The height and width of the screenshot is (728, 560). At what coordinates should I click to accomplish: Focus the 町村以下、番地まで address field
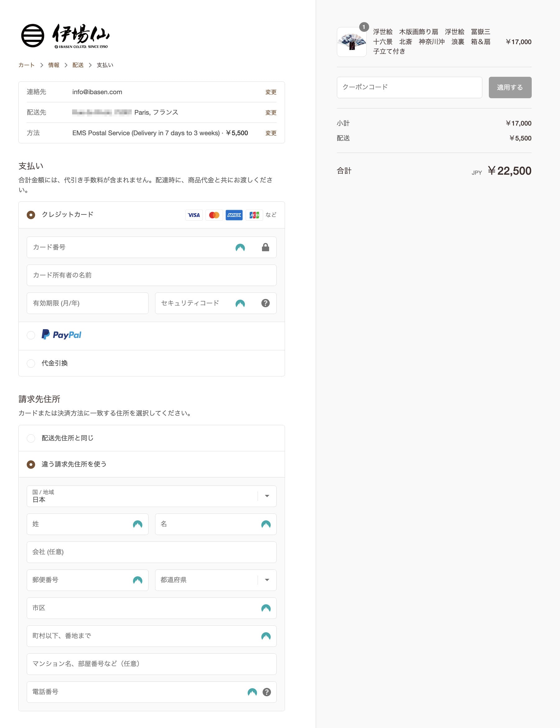tap(151, 636)
